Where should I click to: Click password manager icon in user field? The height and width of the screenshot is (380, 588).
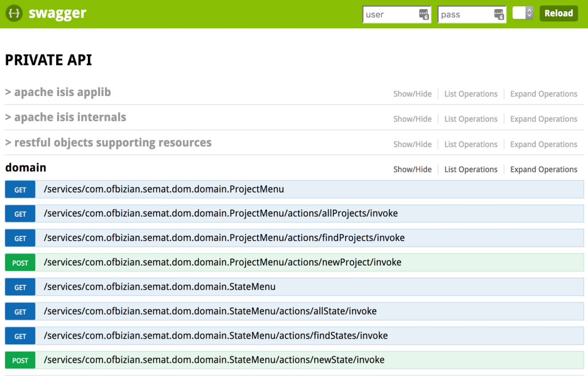424,14
